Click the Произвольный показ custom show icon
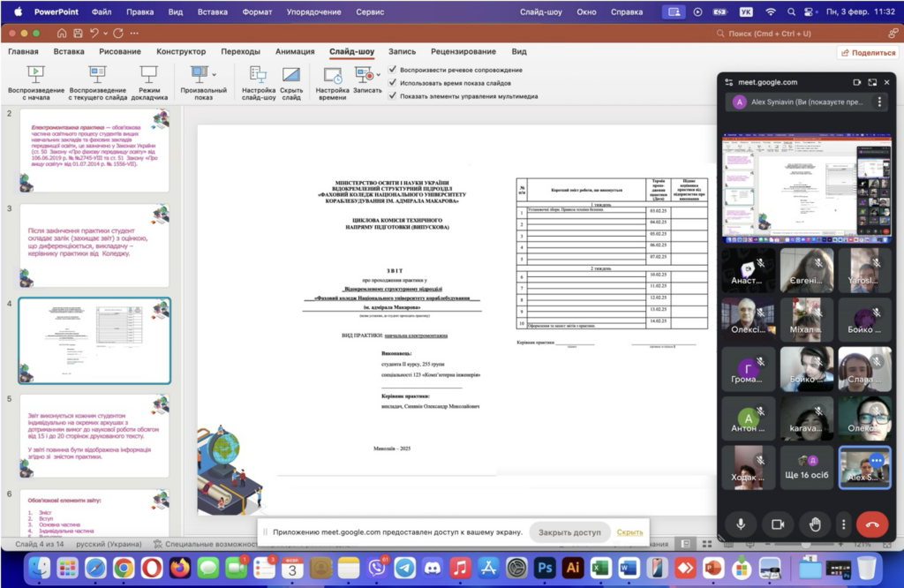Image resolution: width=904 pixels, height=588 pixels. coord(200,74)
